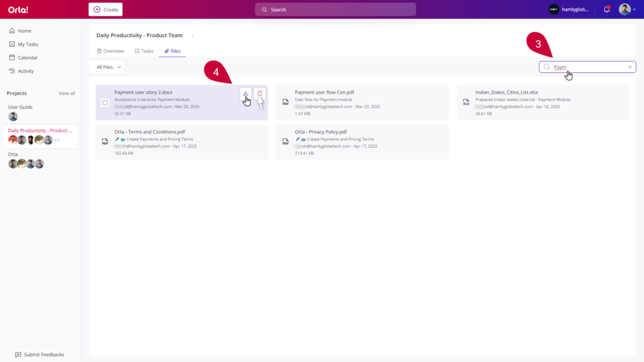Screen dimensions: 644x362
Task: Open hamlyglobal workspace switcher
Action: point(569,9)
